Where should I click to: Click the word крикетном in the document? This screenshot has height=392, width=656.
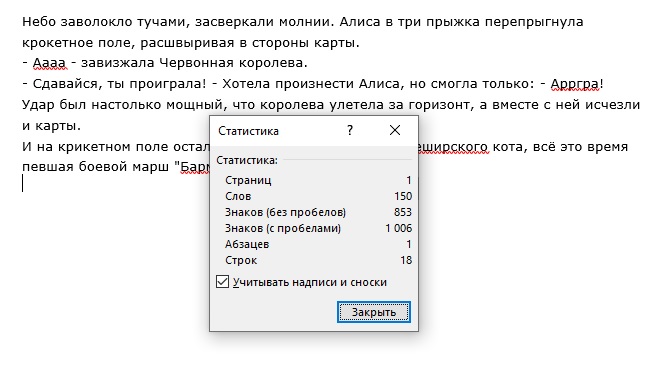point(95,147)
